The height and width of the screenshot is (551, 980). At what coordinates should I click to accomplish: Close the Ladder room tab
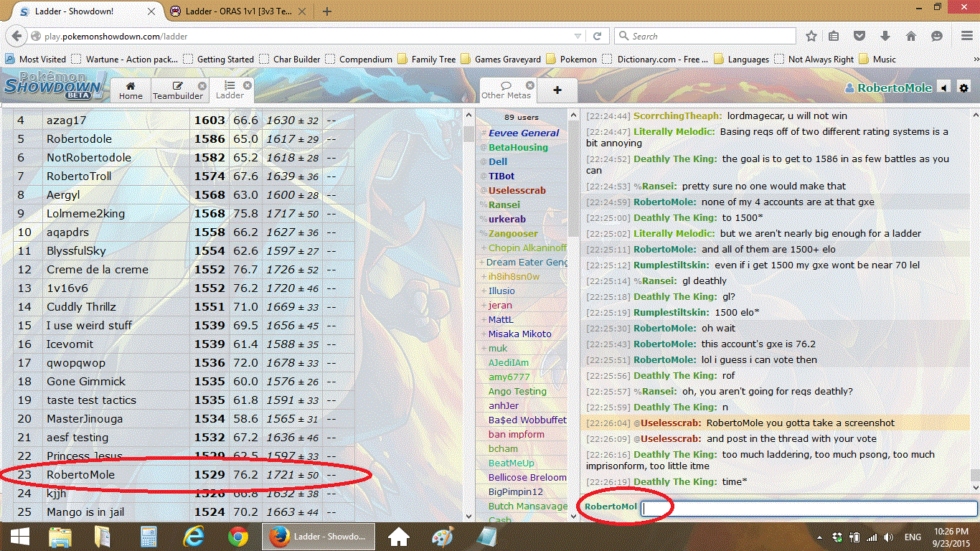pos(248,85)
